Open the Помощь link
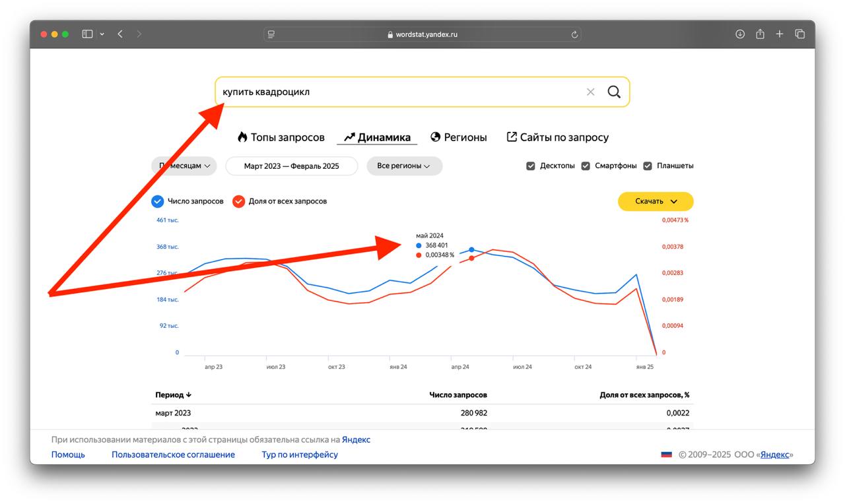845x504 pixels. pos(68,455)
